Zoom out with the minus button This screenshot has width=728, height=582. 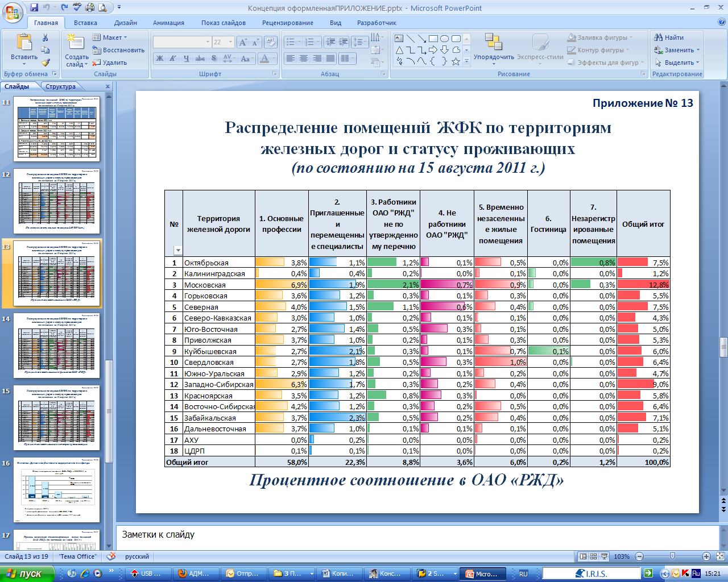(639, 556)
